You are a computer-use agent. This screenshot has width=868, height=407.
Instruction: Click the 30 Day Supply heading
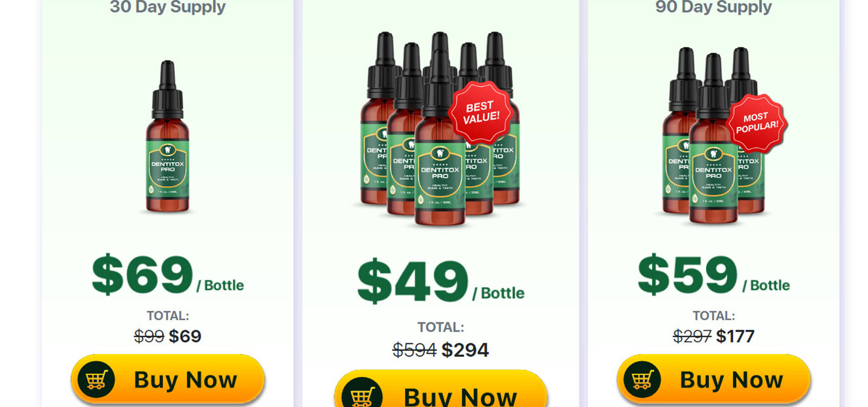click(168, 7)
